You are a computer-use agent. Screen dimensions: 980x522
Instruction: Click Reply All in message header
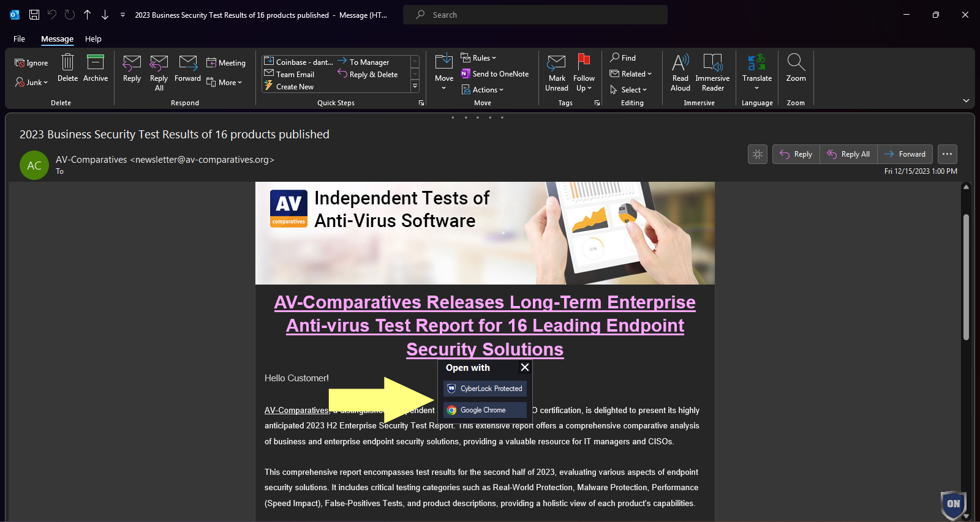[x=849, y=154]
